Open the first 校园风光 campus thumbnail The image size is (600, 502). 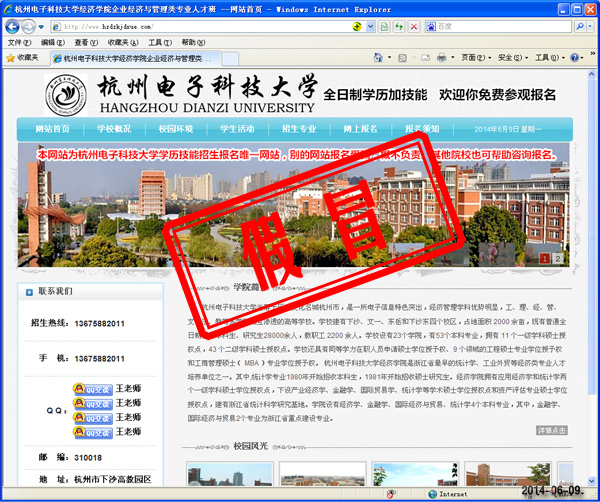[x=230, y=474]
